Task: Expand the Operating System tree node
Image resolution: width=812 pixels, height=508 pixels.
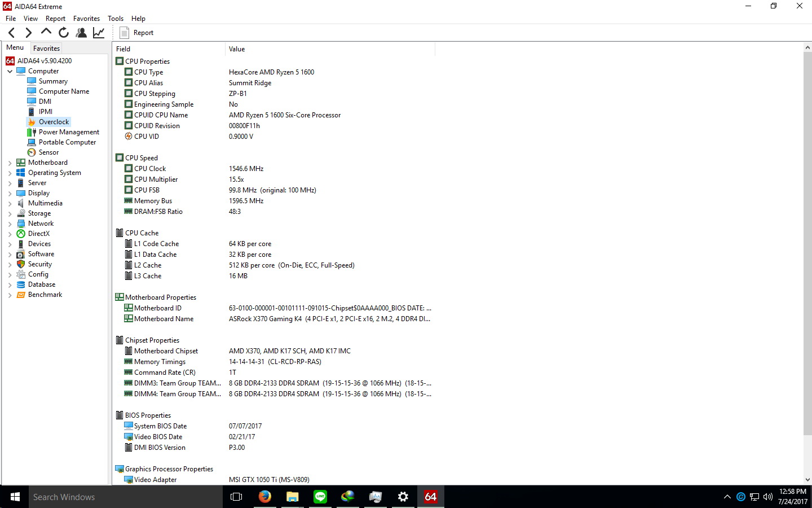Action: [x=10, y=173]
